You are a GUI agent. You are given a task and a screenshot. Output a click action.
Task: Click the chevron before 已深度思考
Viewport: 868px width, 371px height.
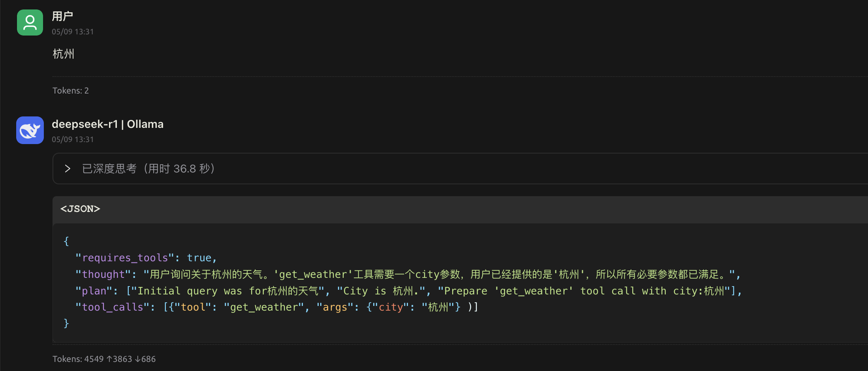(x=67, y=169)
